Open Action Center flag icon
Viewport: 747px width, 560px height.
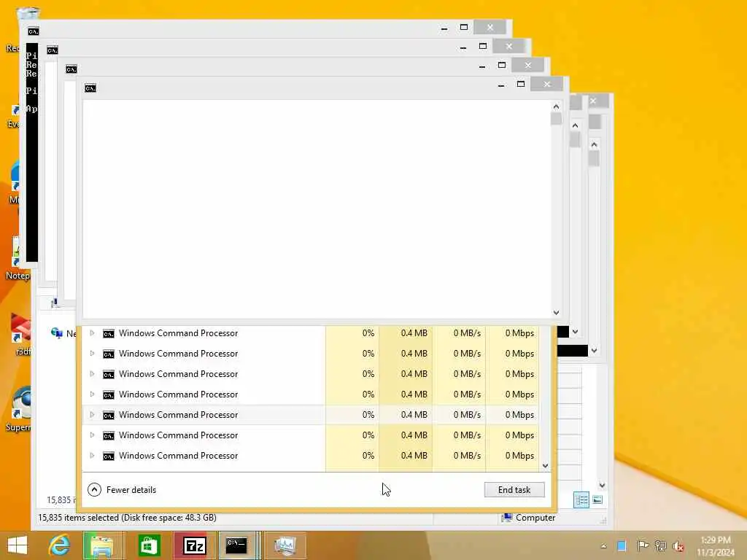click(x=642, y=545)
